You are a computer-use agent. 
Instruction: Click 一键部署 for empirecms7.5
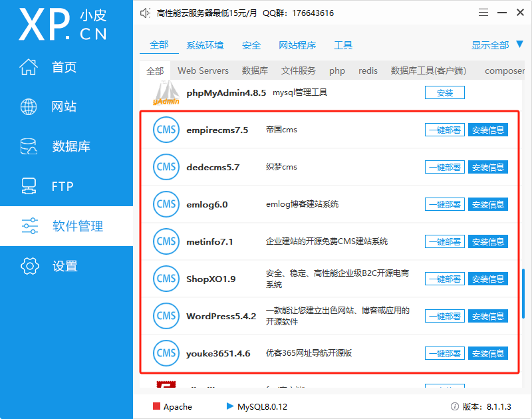coord(444,130)
